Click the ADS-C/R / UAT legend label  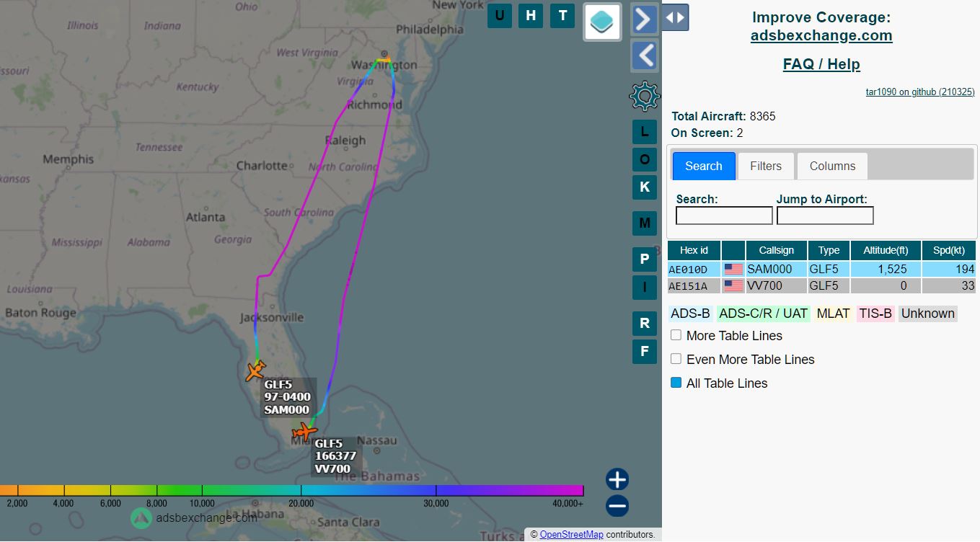763,314
